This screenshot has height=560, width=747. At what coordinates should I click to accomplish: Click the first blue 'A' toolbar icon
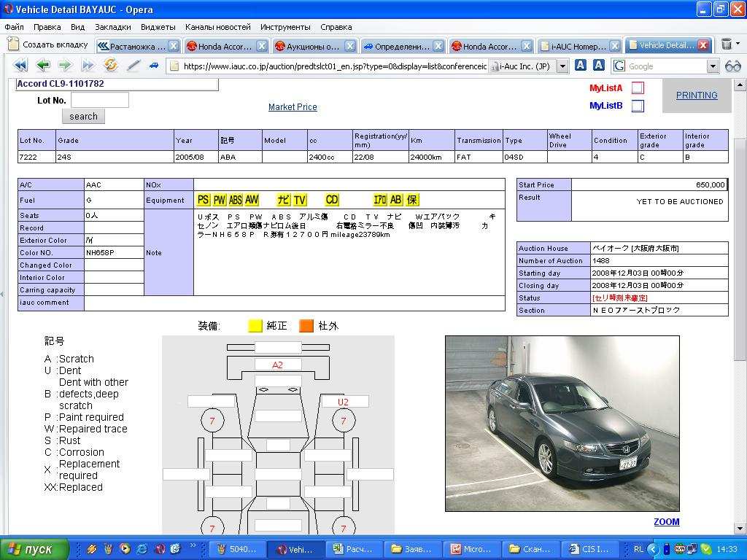[x=580, y=65]
